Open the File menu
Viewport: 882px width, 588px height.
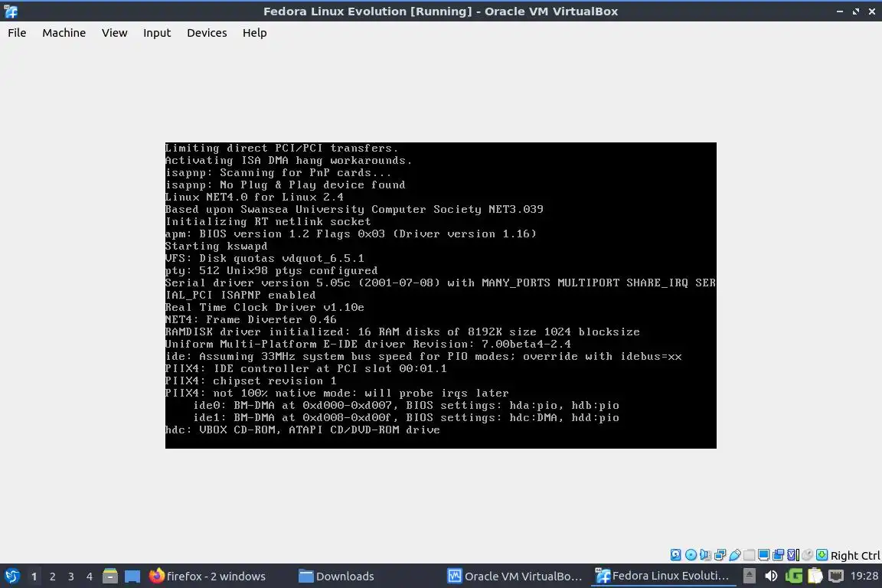(x=17, y=33)
